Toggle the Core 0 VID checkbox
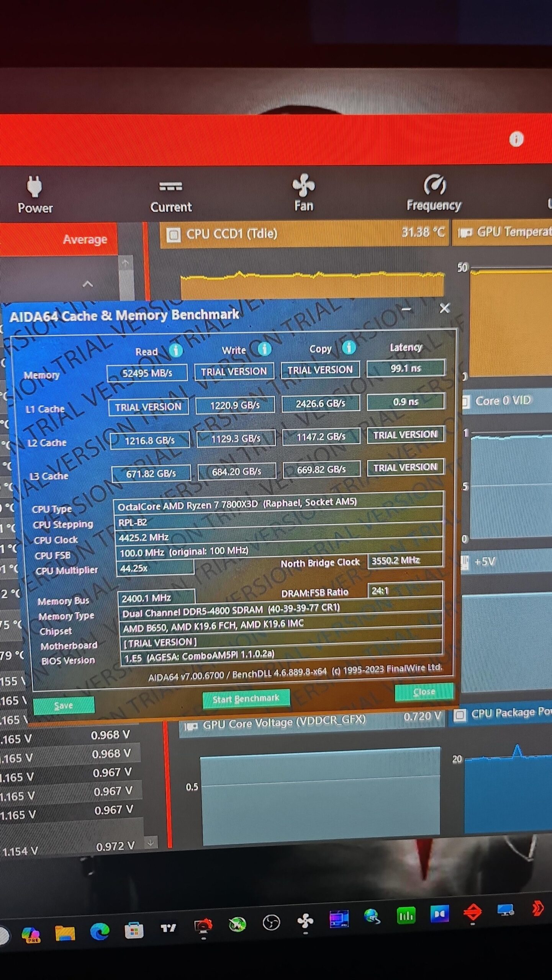Image resolution: width=552 pixels, height=980 pixels. click(465, 402)
